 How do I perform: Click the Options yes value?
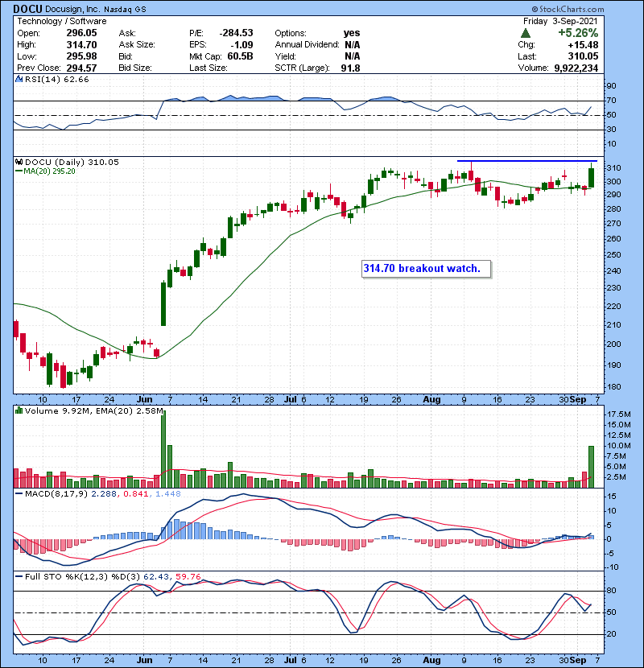[x=352, y=33]
